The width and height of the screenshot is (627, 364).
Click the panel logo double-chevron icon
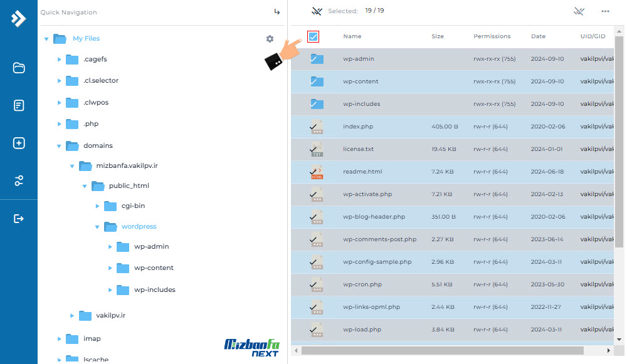coord(18,18)
